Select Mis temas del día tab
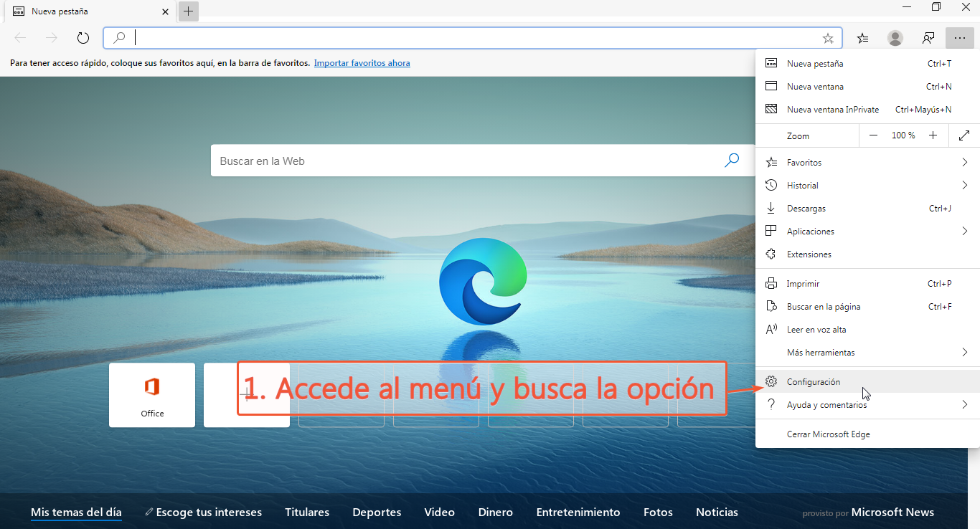The image size is (980, 529). click(x=76, y=513)
